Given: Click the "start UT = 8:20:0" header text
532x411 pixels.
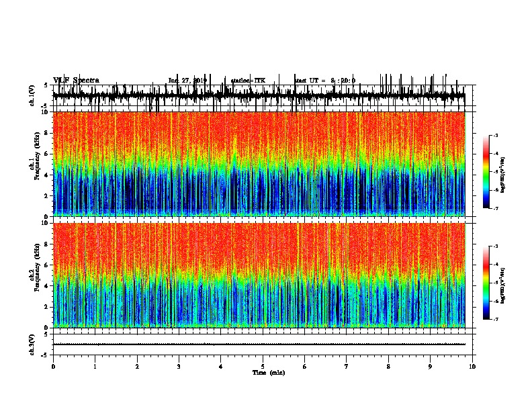Looking at the screenshot, I should (x=325, y=81).
